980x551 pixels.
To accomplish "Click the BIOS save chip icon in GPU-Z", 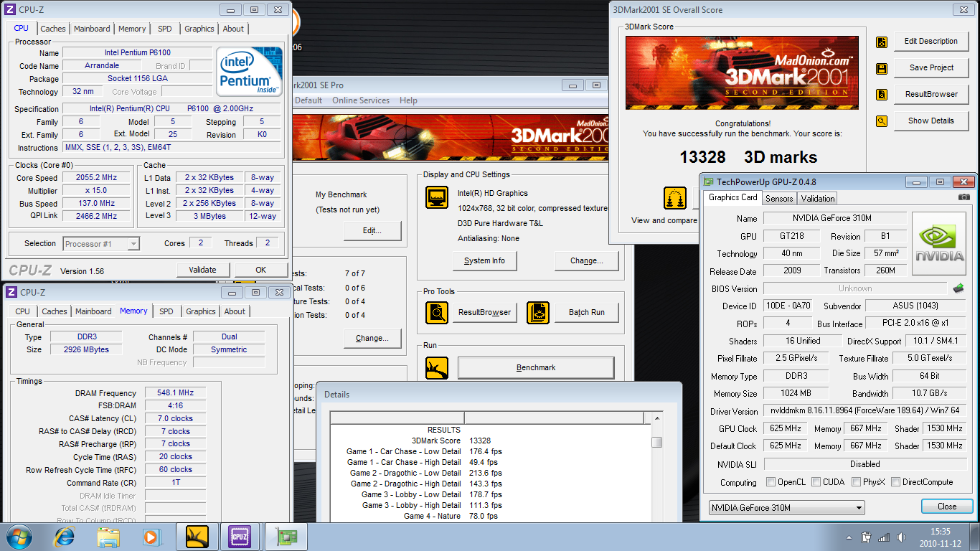I will (x=958, y=288).
